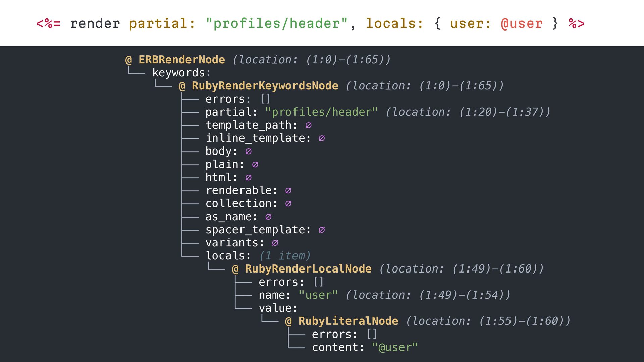Screen dimensions: 644x362
Task: Click the null symbol next to inline_template
Action: pos(322,138)
